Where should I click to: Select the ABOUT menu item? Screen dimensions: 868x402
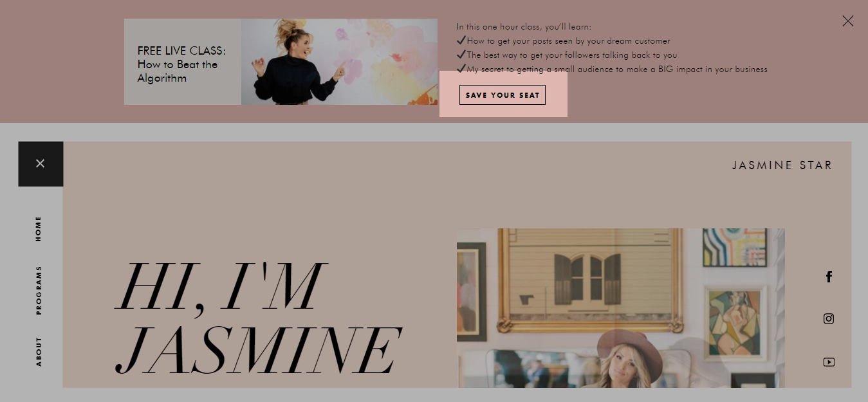pos(38,352)
